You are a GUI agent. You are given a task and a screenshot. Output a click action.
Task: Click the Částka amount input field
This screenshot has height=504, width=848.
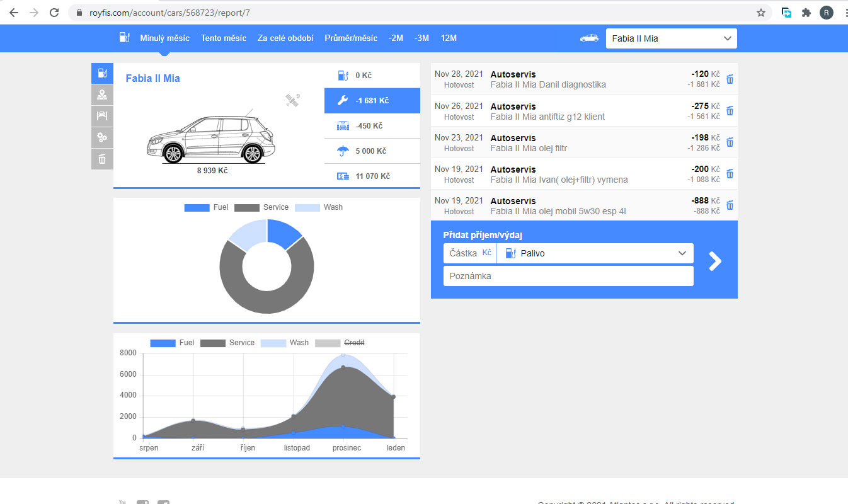coord(470,253)
